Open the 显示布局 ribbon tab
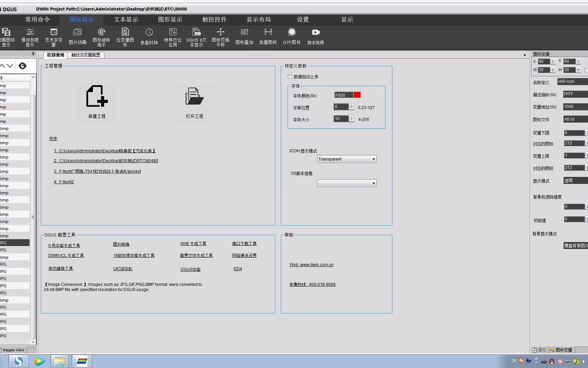The width and height of the screenshot is (588, 368). [259, 19]
